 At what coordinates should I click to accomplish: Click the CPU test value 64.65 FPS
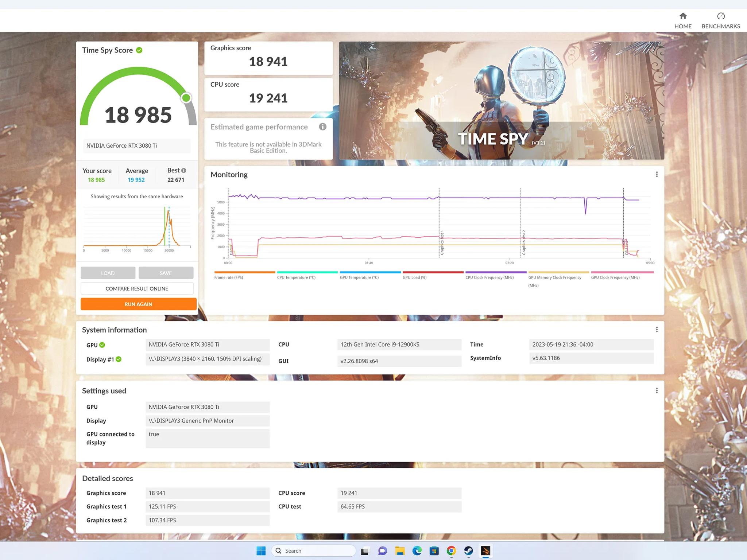[399, 507]
